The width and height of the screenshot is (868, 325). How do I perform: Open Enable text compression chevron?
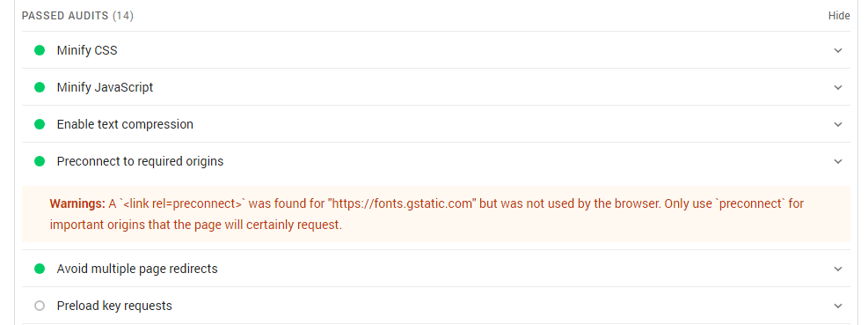pyautogui.click(x=838, y=124)
